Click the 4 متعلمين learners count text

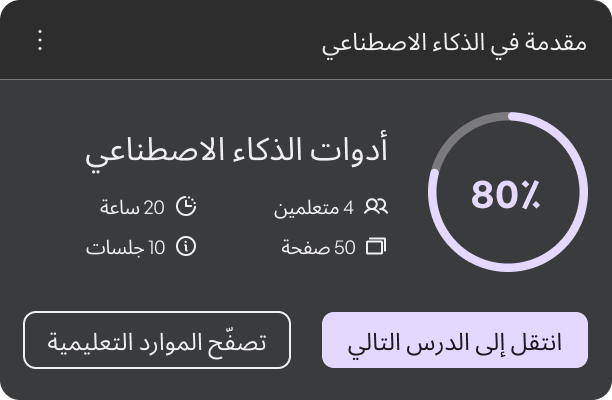click(x=313, y=208)
